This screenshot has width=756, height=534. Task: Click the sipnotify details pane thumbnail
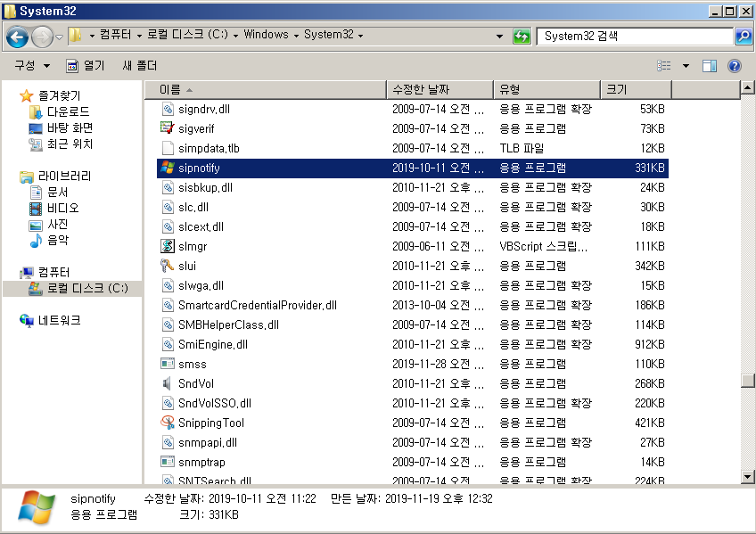36,508
